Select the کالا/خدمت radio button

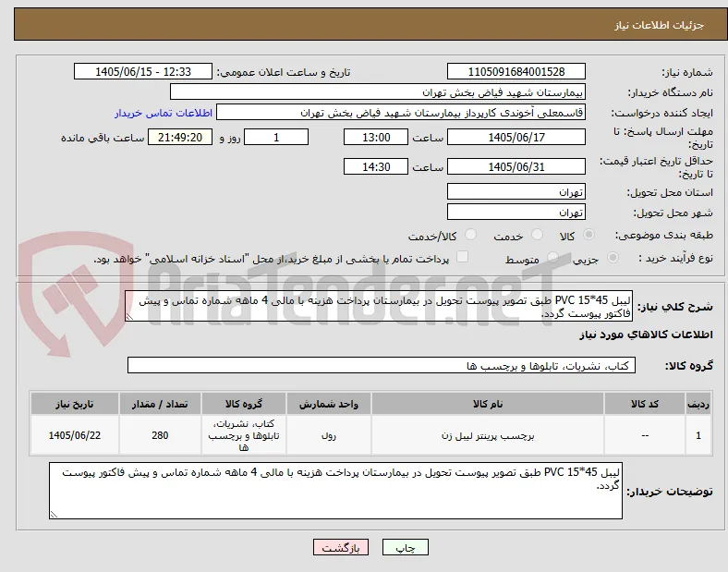[471, 235]
